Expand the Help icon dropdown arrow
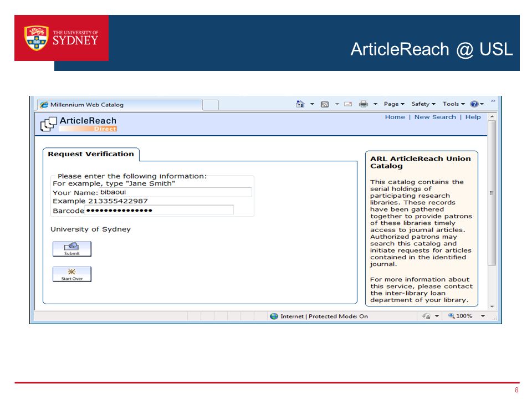Screen dimensions: 532x399 click(482, 104)
